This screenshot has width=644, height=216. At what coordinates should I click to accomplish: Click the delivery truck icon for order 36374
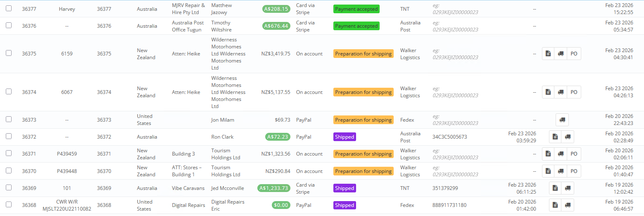point(561,92)
